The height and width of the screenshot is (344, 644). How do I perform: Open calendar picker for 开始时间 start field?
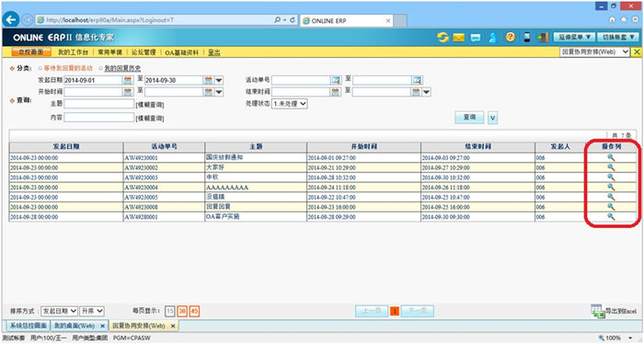(128, 92)
